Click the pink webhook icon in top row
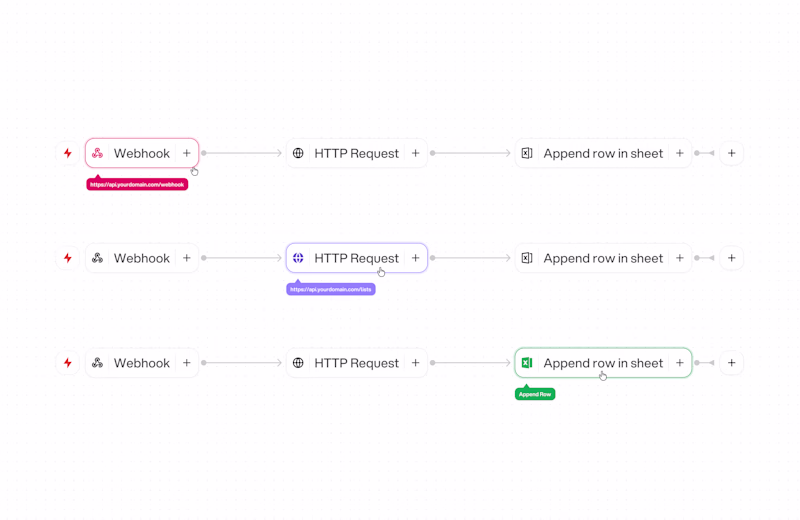Screen dimensions: 800x520 click(97, 153)
